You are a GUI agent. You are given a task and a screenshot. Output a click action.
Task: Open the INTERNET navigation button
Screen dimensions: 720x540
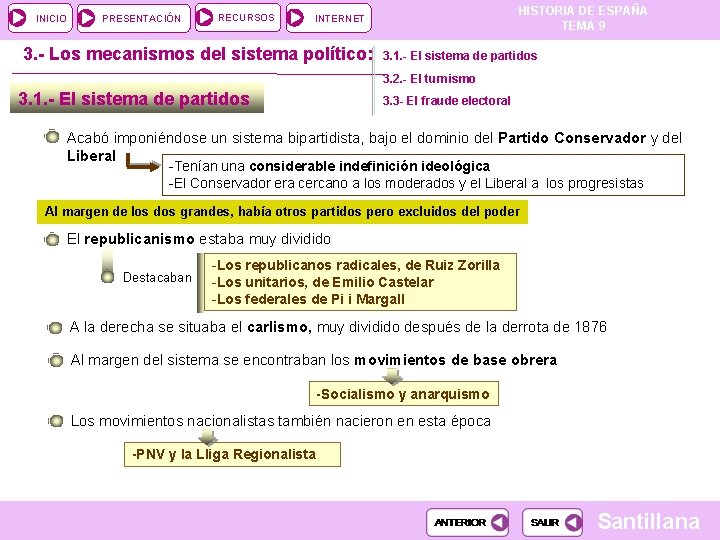tap(328, 18)
